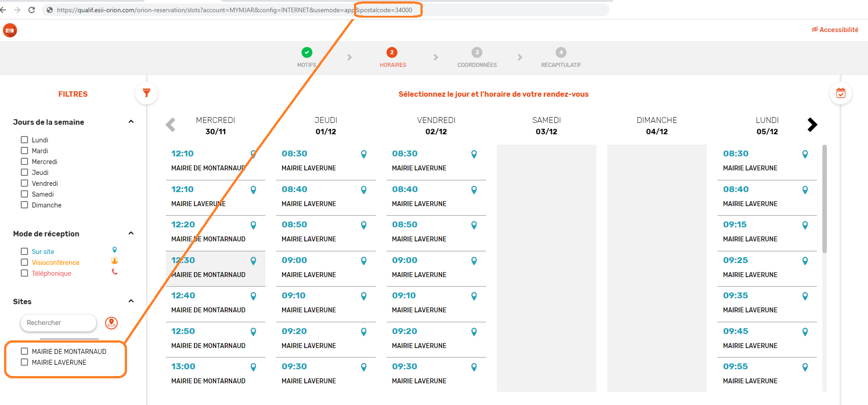868x405 pixels.
Task: Click the FILTRES heading
Action: pos(73,94)
